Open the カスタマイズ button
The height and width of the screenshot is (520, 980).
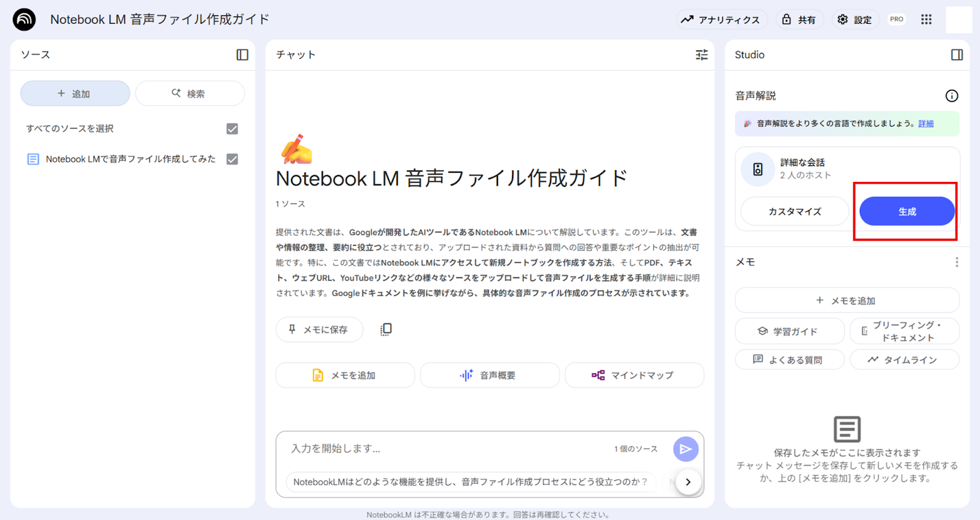pos(795,212)
